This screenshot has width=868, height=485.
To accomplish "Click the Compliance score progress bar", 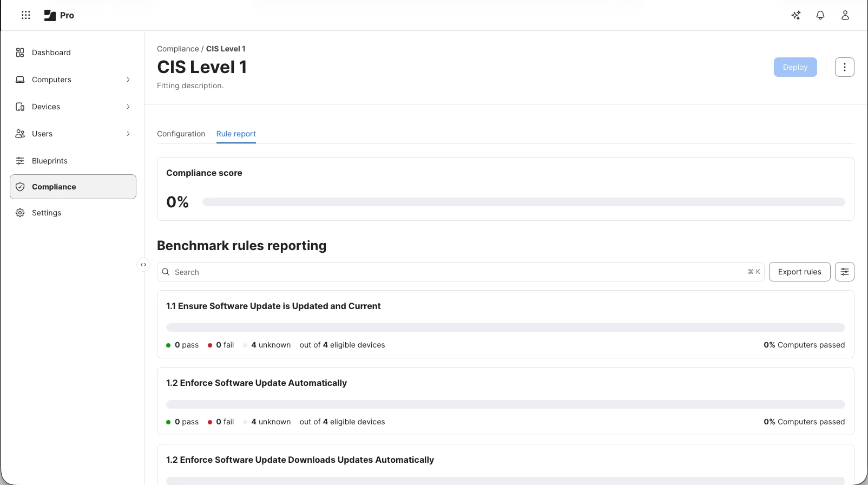I will pyautogui.click(x=524, y=202).
